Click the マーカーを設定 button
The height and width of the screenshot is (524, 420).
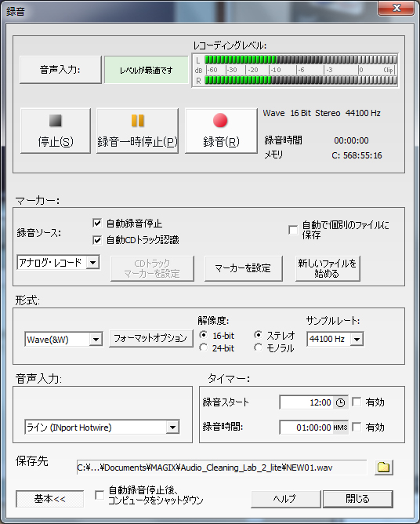tap(244, 268)
